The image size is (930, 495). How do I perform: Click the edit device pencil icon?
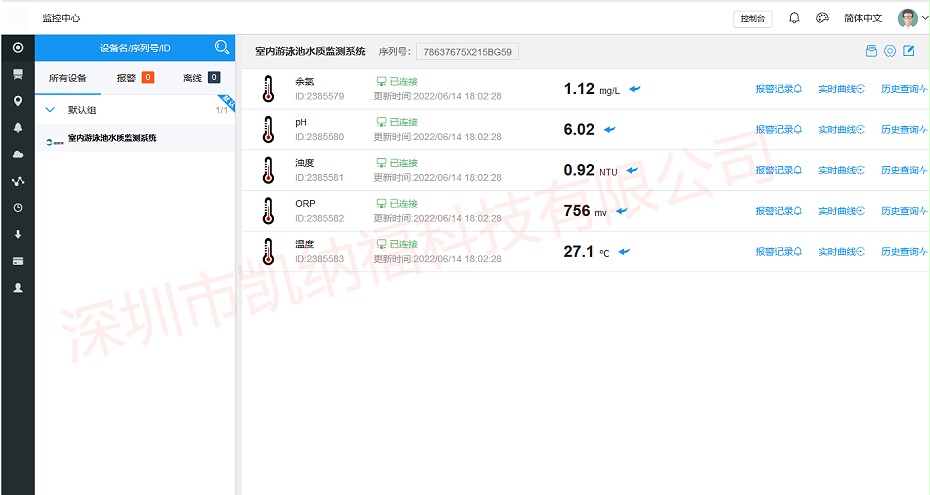point(909,51)
